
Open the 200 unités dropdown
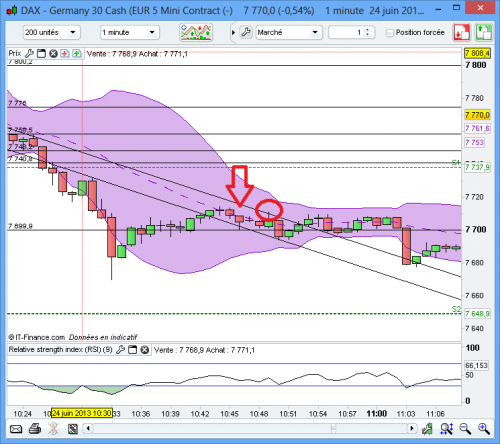(52, 32)
